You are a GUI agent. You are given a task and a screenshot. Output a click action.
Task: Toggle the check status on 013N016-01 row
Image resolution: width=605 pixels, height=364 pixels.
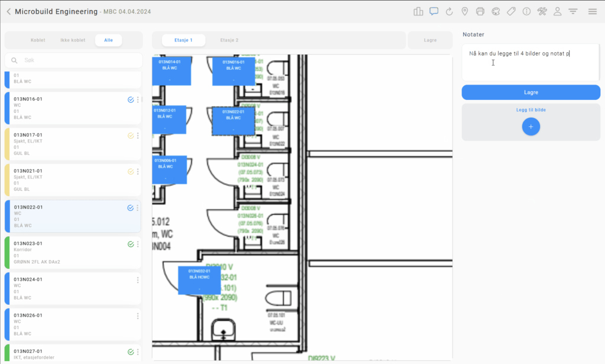click(131, 100)
